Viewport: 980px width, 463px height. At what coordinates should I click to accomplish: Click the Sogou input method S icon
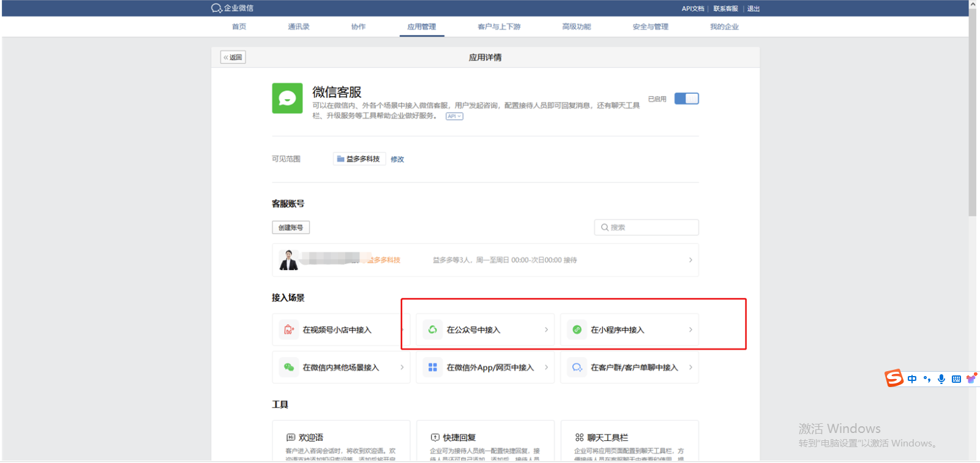(894, 378)
